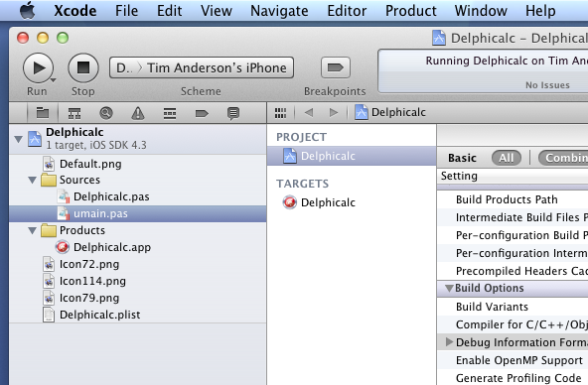
Task: Open the related files grid icon
Action: pos(280,113)
